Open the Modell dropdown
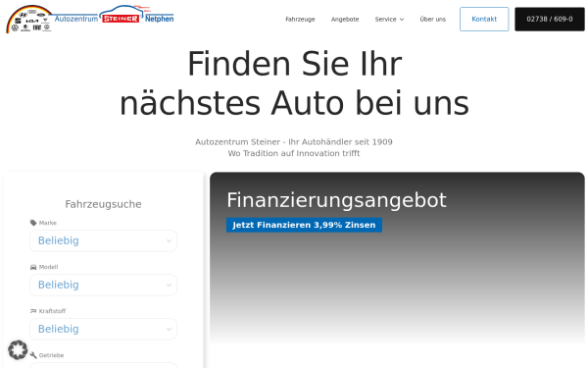Image resolution: width=588 pixels, height=368 pixels. pyautogui.click(x=104, y=285)
